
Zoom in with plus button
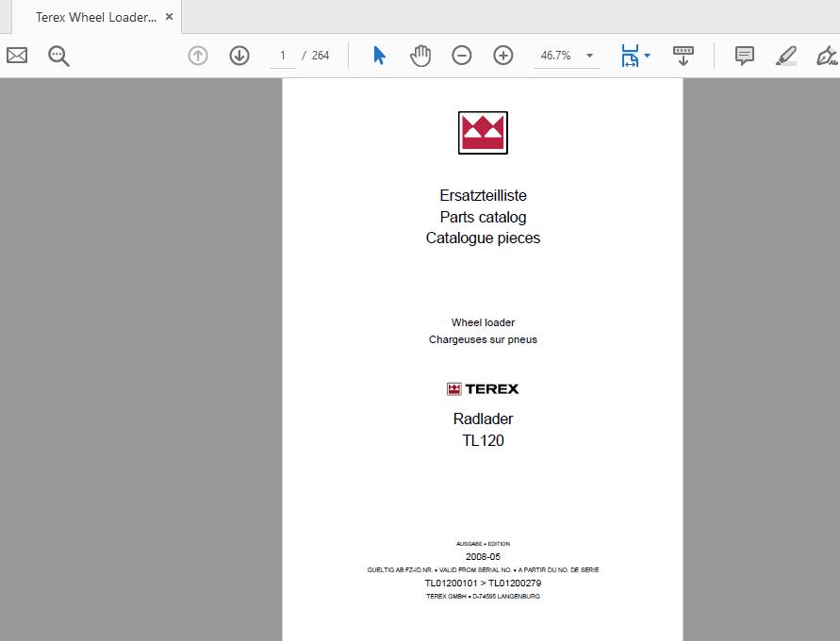click(x=503, y=56)
